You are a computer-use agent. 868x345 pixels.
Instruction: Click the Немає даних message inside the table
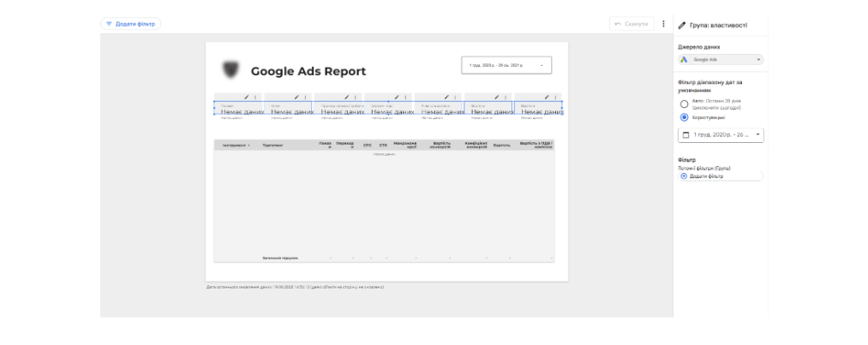pyautogui.click(x=384, y=154)
